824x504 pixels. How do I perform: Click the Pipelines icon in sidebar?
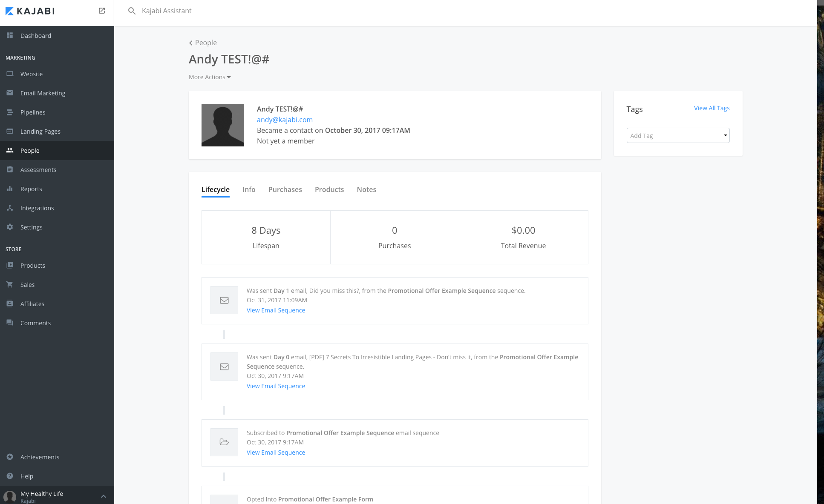point(10,112)
